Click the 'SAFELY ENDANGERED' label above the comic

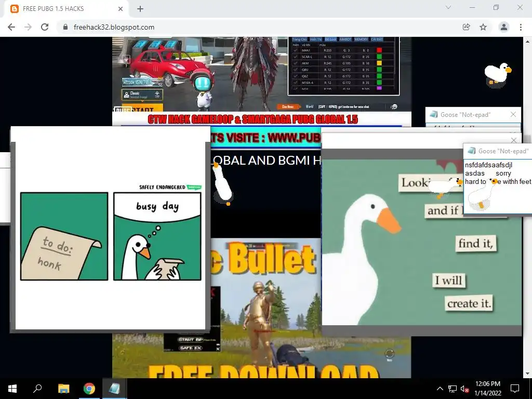coord(162,187)
